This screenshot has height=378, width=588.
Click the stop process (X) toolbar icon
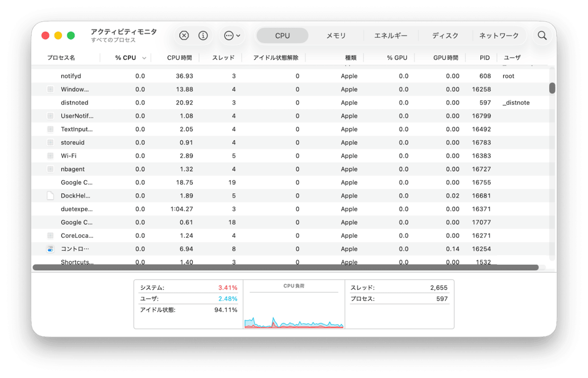click(x=184, y=35)
